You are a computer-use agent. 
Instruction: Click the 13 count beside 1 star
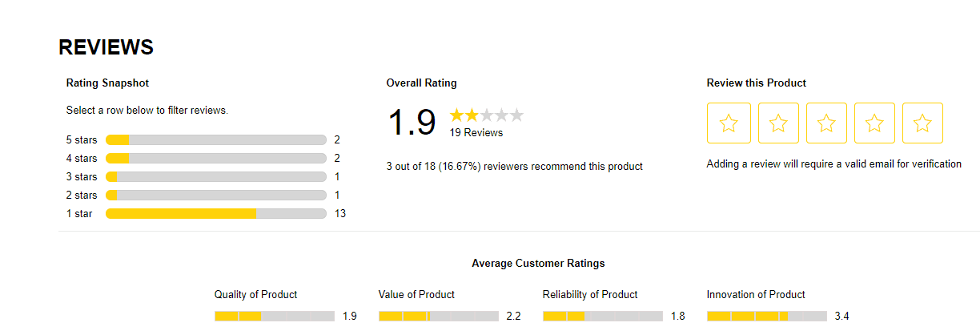click(339, 213)
